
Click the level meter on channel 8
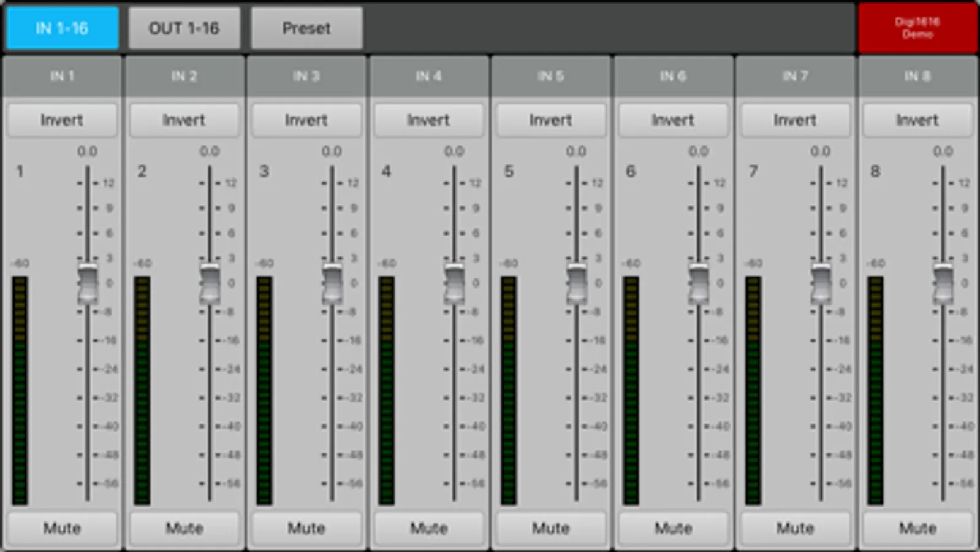[x=875, y=390]
